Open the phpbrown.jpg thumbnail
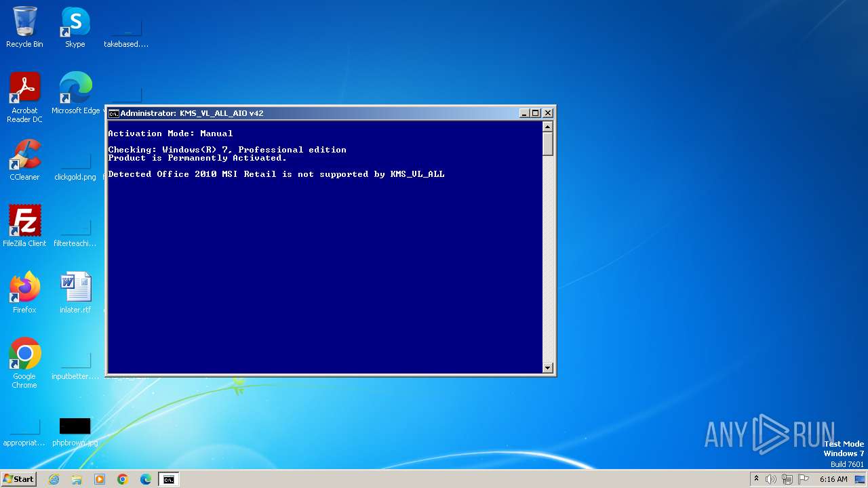 click(x=75, y=431)
